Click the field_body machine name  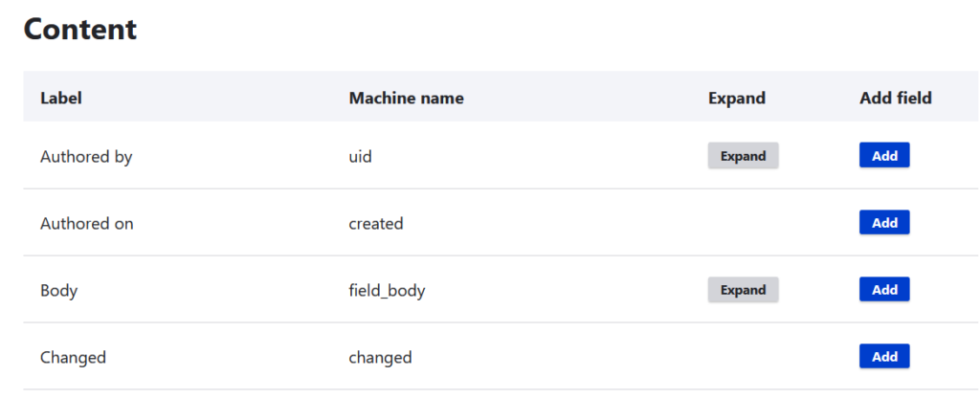(387, 291)
